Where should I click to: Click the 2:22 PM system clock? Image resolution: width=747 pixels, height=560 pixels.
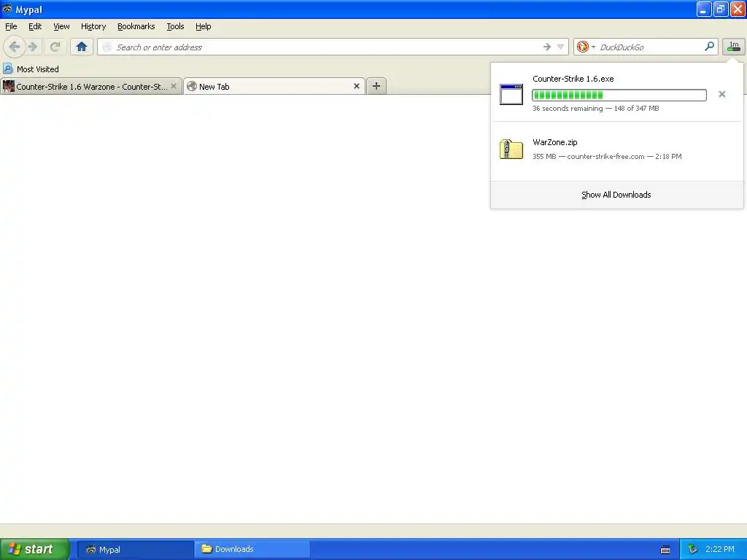tap(720, 549)
